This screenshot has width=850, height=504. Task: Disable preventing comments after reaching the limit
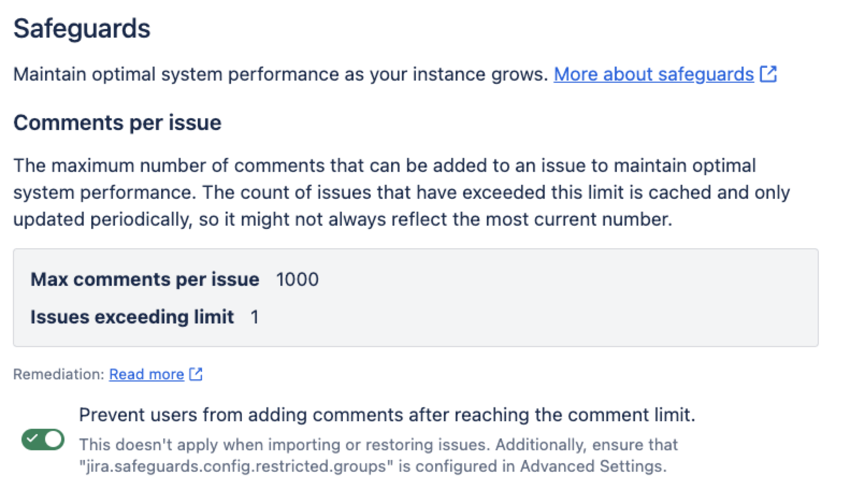[x=43, y=438]
